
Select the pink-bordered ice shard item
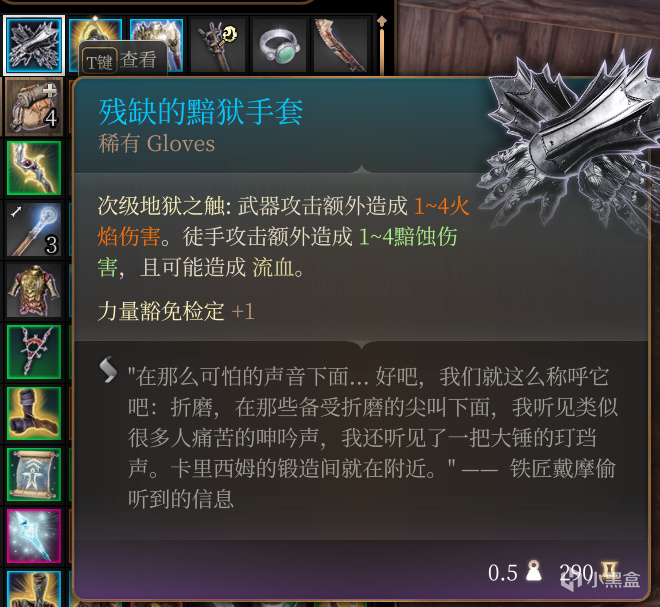tap(34, 536)
